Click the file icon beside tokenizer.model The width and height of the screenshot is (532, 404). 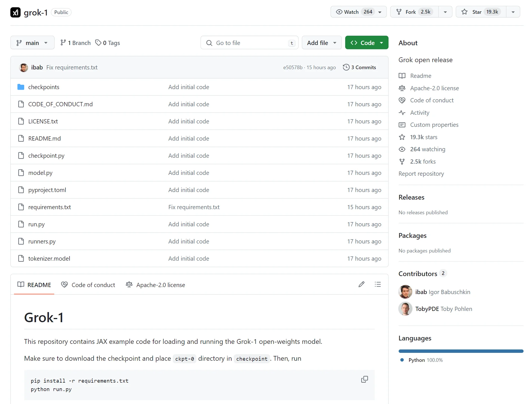tap(21, 259)
